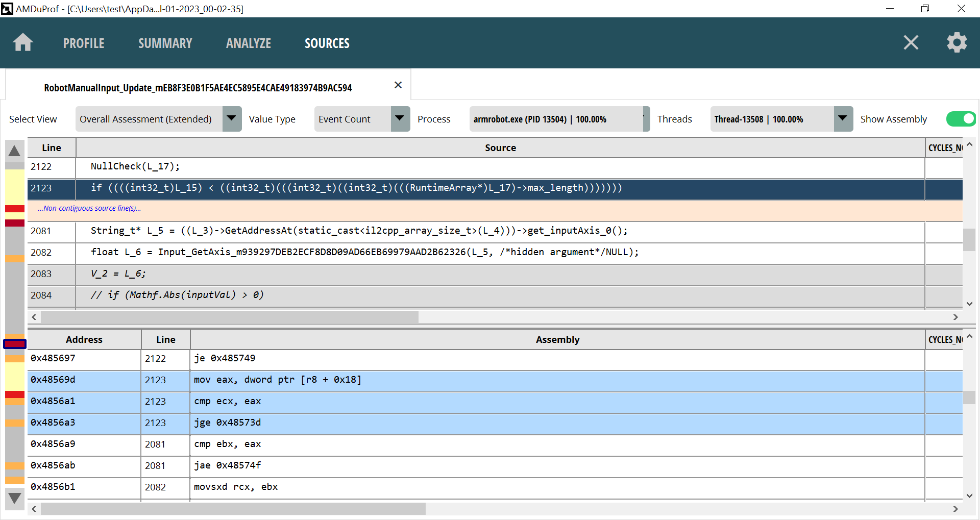Click the assembly pane vertical scrollbar thumb

[x=969, y=398]
